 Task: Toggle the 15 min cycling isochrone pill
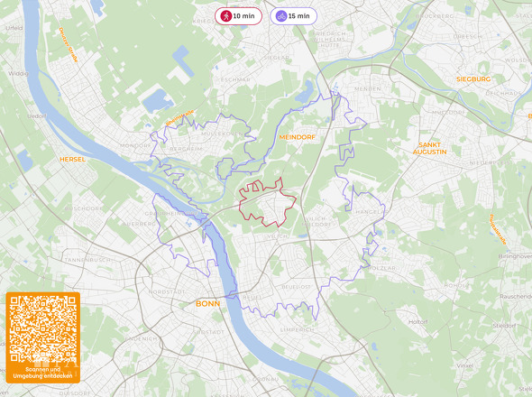click(x=293, y=16)
